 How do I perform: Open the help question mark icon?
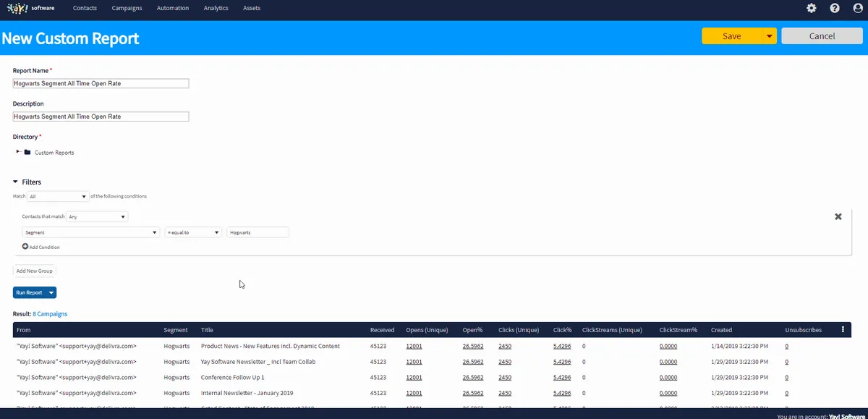(x=835, y=8)
